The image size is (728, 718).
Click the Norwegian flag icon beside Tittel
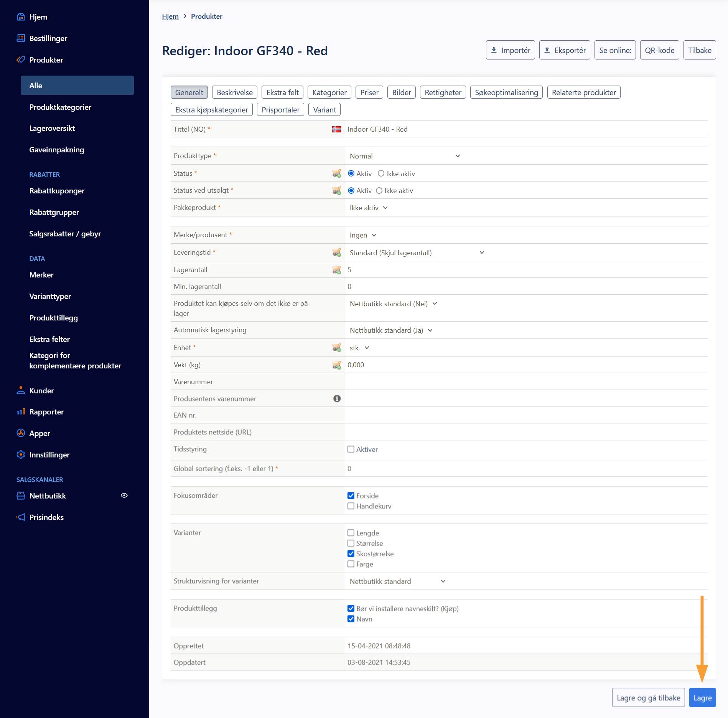(336, 129)
